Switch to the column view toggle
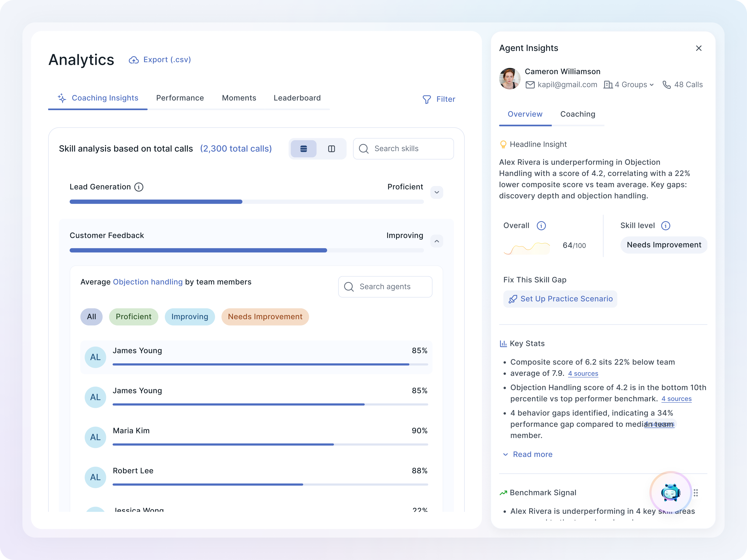747x560 pixels. tap(331, 149)
